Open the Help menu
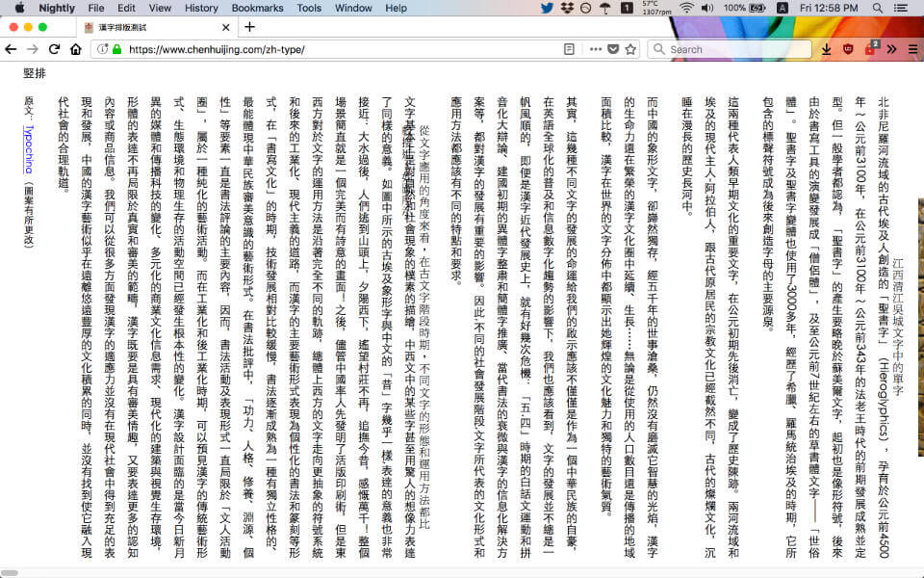 click(x=396, y=9)
